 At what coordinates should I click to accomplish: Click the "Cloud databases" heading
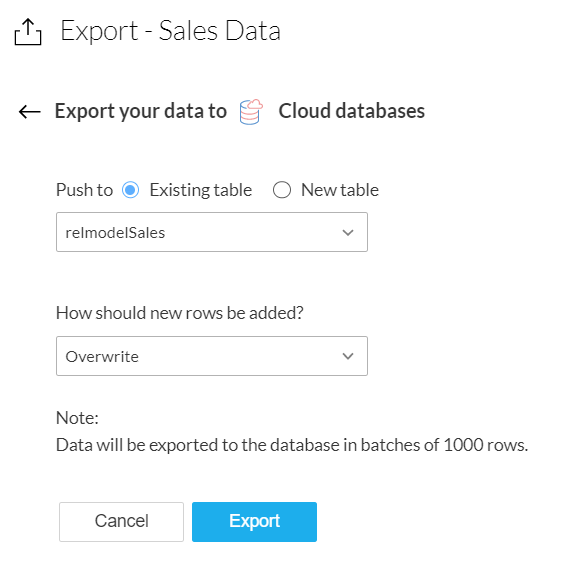coord(352,111)
